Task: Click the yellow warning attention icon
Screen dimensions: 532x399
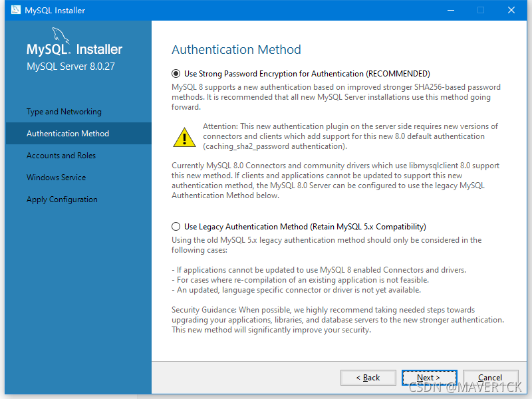Action: (x=184, y=138)
